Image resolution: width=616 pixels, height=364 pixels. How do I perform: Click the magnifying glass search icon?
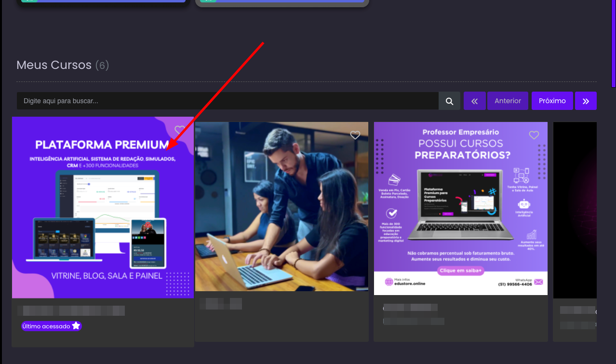[x=449, y=101]
